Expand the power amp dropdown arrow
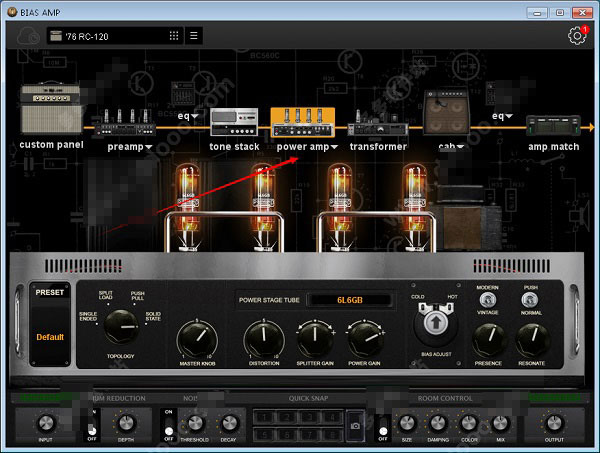 pyautogui.click(x=334, y=147)
